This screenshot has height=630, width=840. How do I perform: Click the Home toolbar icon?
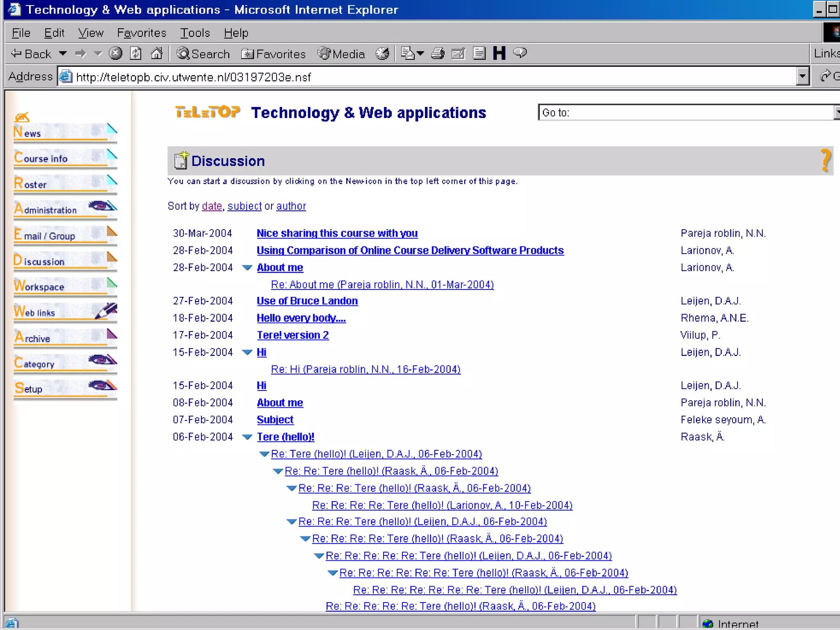coord(157,54)
